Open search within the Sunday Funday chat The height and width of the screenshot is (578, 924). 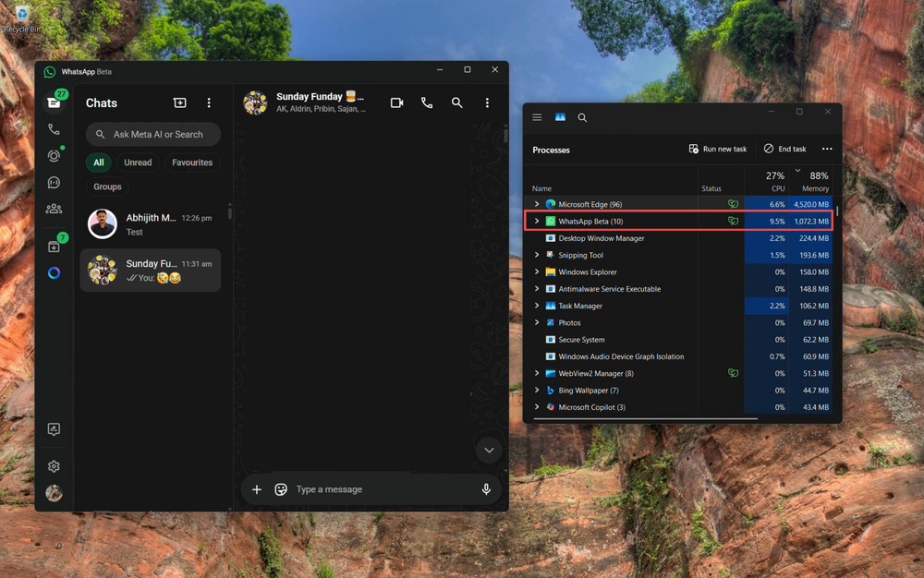pyautogui.click(x=456, y=103)
